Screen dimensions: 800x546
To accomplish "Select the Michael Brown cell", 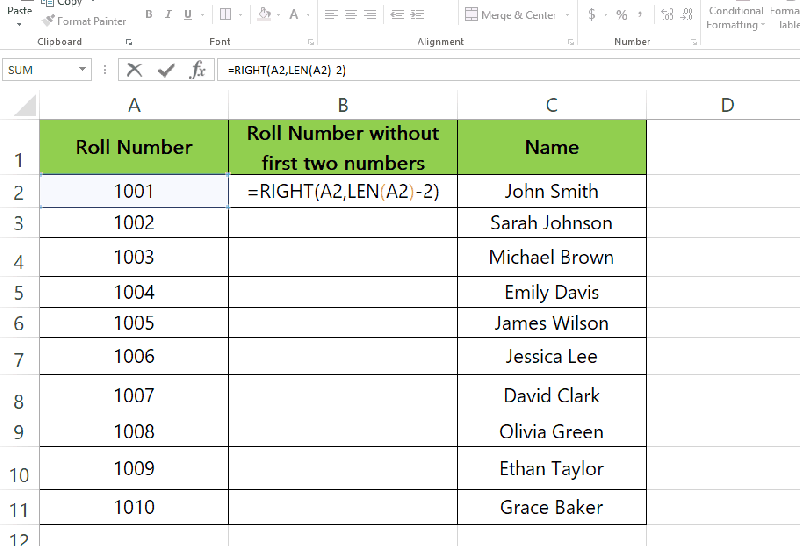I will (552, 257).
